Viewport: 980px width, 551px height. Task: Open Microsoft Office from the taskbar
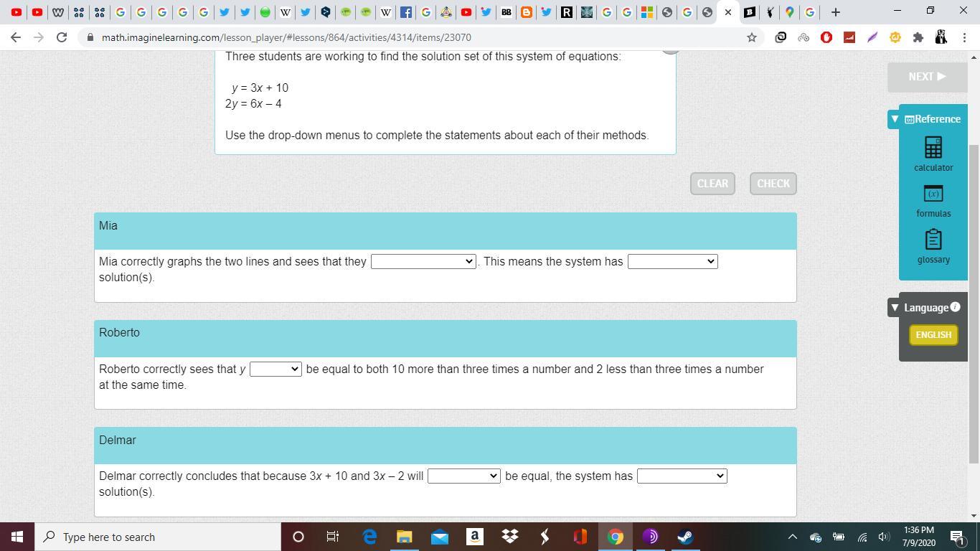tap(580, 537)
